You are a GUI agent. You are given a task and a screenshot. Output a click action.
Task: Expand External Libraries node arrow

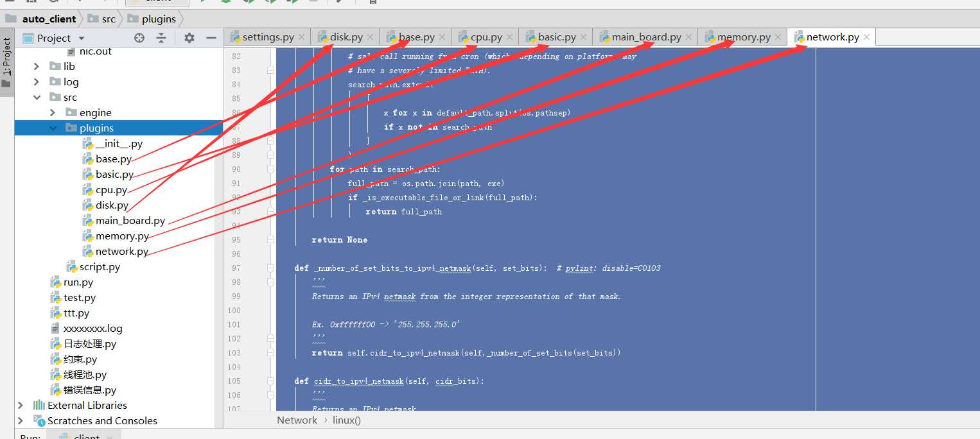coord(21,405)
